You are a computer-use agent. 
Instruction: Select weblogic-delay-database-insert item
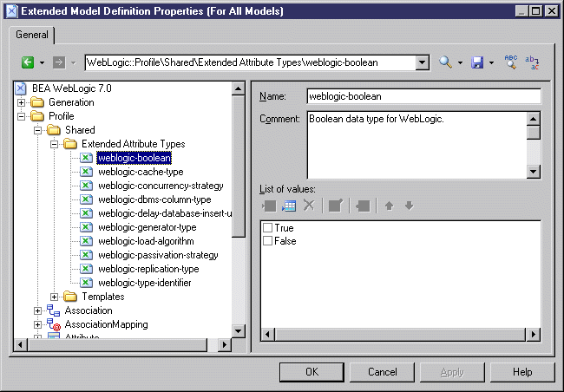tap(165, 213)
